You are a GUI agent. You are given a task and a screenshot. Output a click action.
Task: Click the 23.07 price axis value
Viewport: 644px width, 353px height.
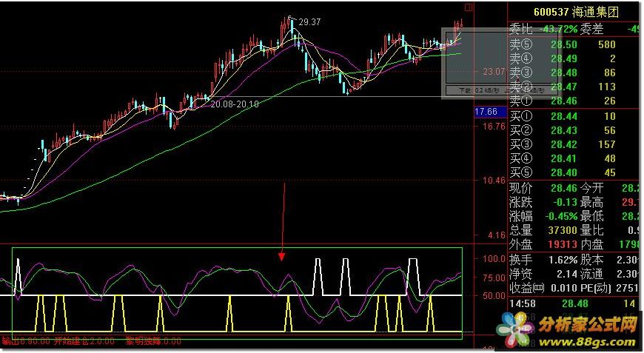(x=494, y=72)
